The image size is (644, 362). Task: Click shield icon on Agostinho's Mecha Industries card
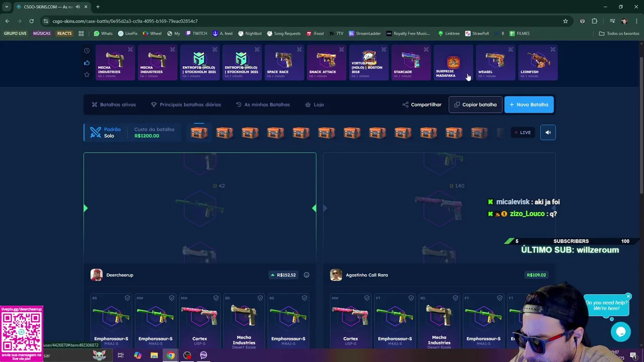[x=455, y=298]
